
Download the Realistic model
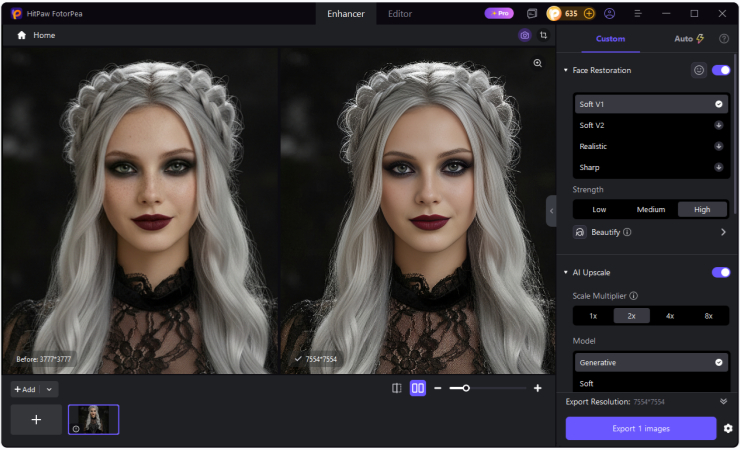(x=719, y=146)
